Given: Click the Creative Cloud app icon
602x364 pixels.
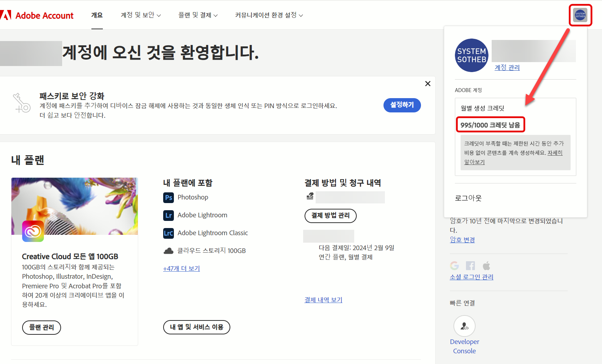Looking at the screenshot, I should click(x=33, y=231).
